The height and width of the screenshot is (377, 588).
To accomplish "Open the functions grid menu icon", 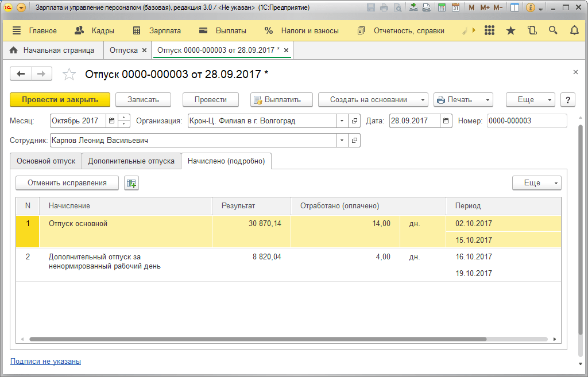I will click(489, 31).
